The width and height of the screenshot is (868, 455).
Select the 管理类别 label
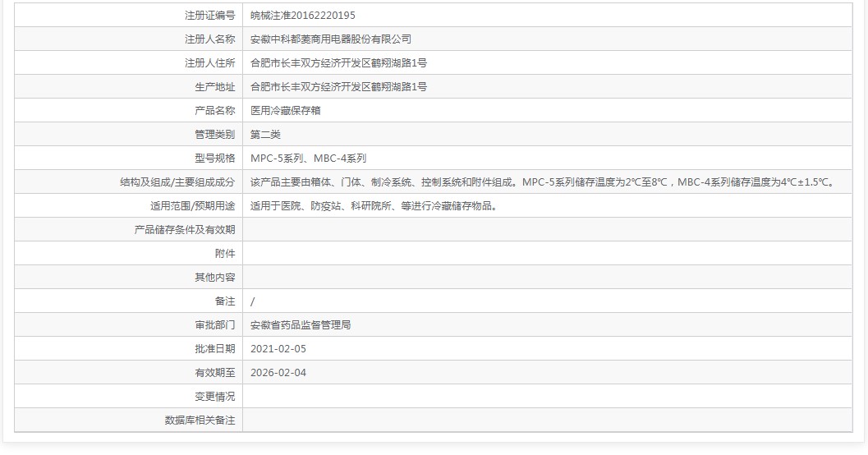pyautogui.click(x=215, y=135)
